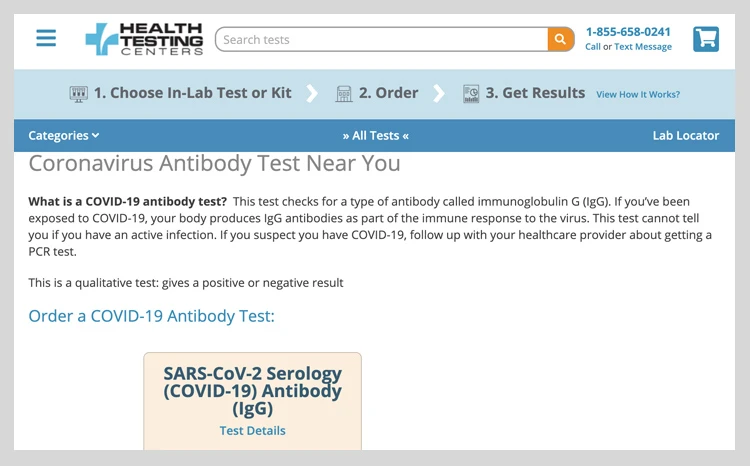The height and width of the screenshot is (466, 750).
Task: Click the Choose In-Lab Test icon
Action: tap(79, 93)
